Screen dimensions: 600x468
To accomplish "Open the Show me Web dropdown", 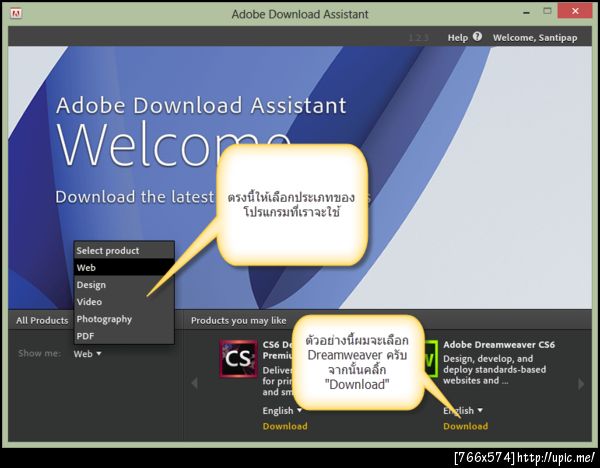I will click(x=87, y=354).
